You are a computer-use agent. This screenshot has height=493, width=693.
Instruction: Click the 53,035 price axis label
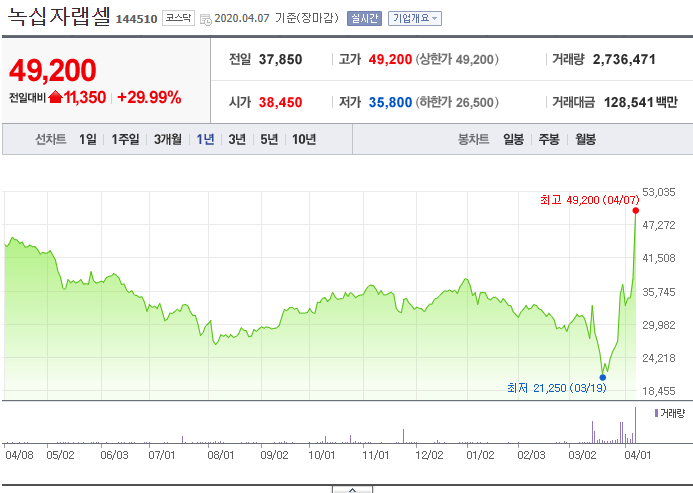[659, 192]
